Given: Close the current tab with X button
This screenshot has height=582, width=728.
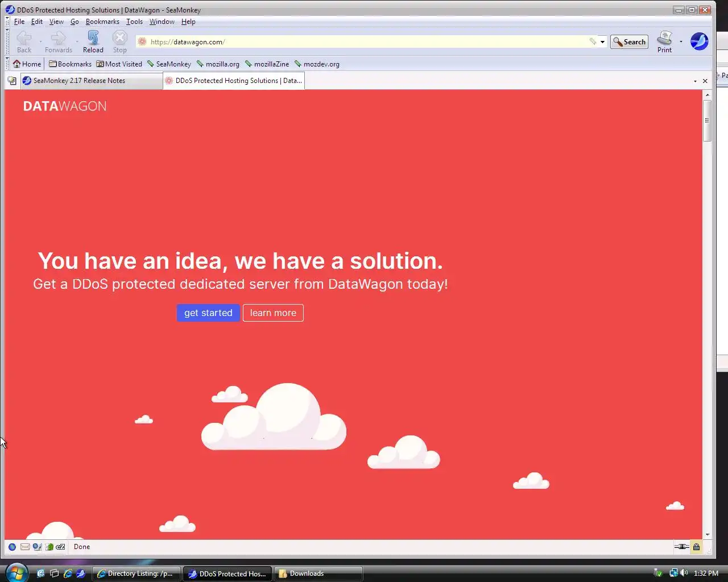Looking at the screenshot, I should coord(705,81).
